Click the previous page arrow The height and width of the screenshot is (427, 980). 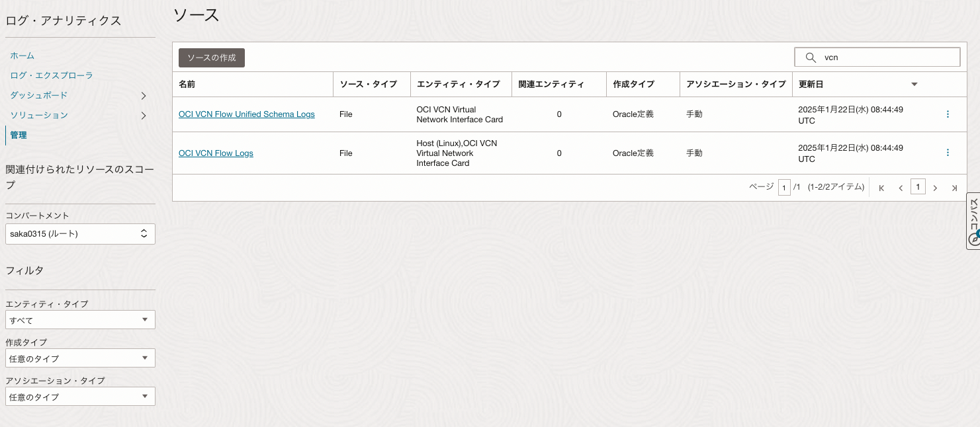[901, 188]
